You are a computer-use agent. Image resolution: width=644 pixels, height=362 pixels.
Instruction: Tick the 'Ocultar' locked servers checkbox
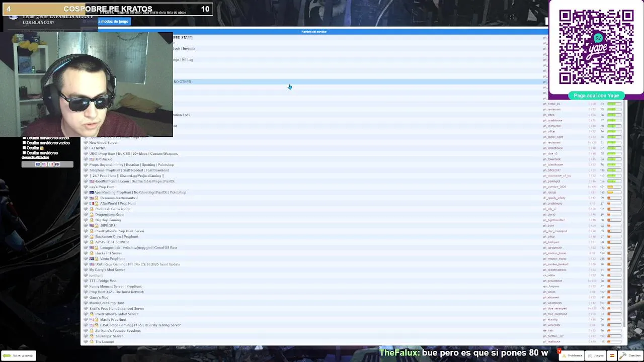(x=24, y=148)
